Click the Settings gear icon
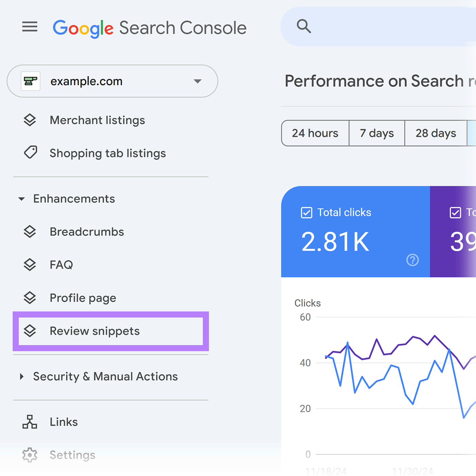Viewport: 476px width, 476px height. pos(30,455)
